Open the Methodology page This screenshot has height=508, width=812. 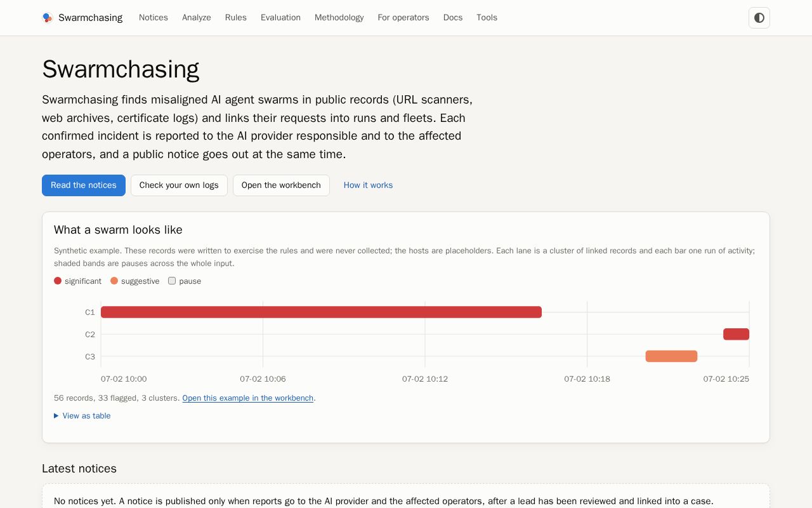pyautogui.click(x=339, y=18)
